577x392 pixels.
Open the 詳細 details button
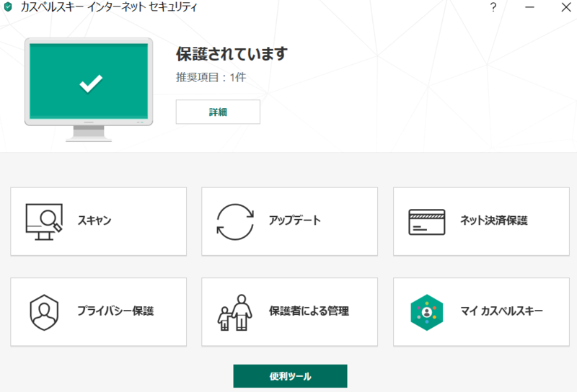tap(218, 112)
